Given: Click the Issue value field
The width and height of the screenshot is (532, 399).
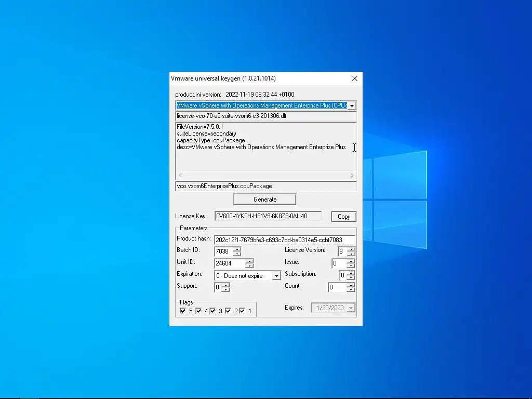Looking at the screenshot, I should (x=339, y=263).
